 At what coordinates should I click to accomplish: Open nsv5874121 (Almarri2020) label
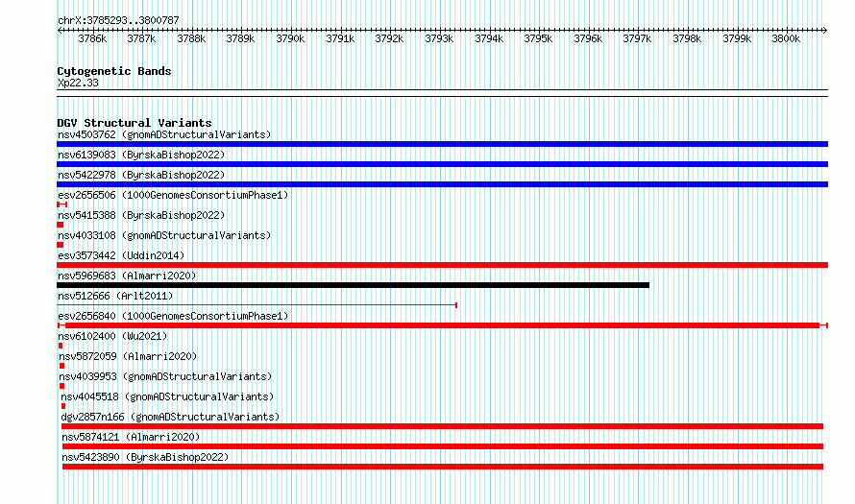coord(131,437)
